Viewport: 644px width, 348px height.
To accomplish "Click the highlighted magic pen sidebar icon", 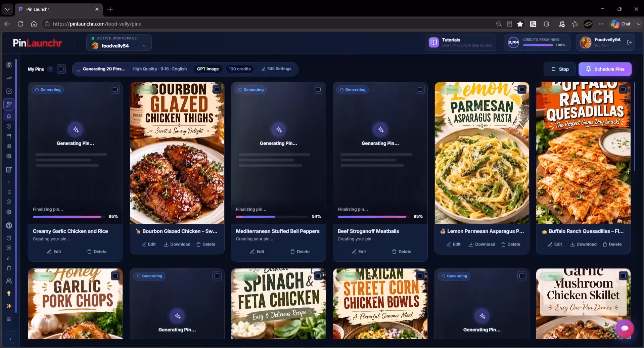I will point(9,104).
